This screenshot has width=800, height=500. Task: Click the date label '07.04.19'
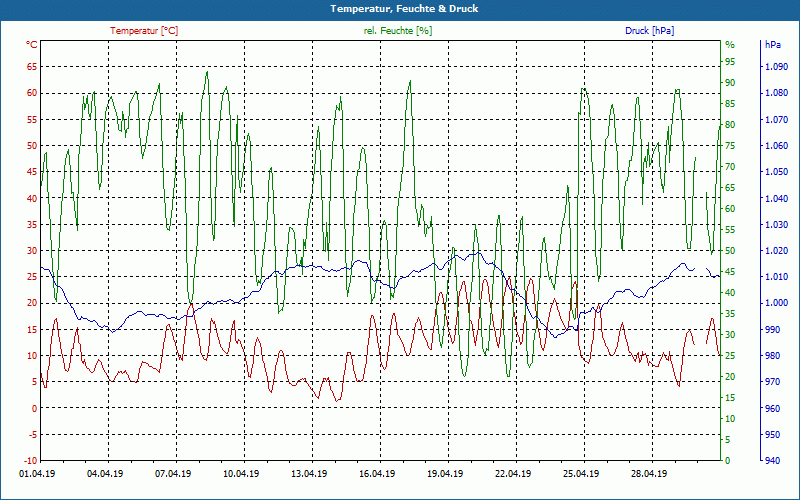point(173,474)
